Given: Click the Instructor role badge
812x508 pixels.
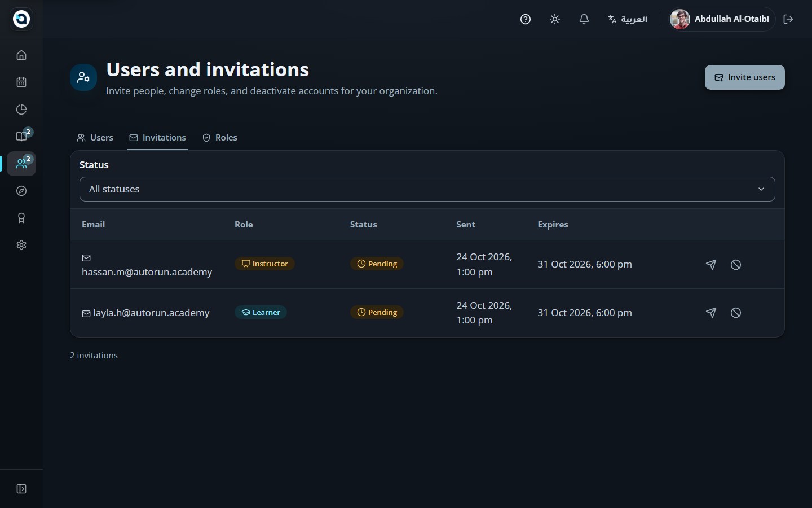Looking at the screenshot, I should (x=264, y=264).
